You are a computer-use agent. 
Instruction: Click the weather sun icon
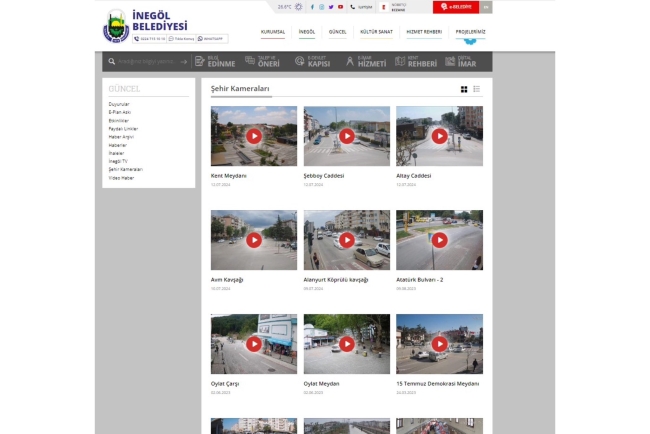(298, 7)
